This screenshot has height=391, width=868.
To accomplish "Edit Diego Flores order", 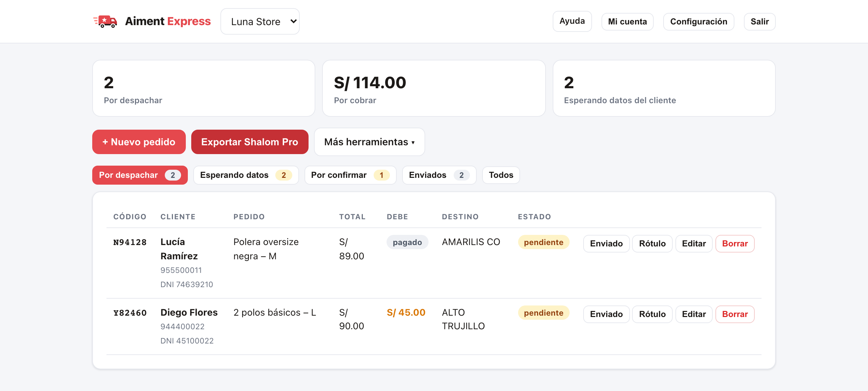I will [694, 314].
